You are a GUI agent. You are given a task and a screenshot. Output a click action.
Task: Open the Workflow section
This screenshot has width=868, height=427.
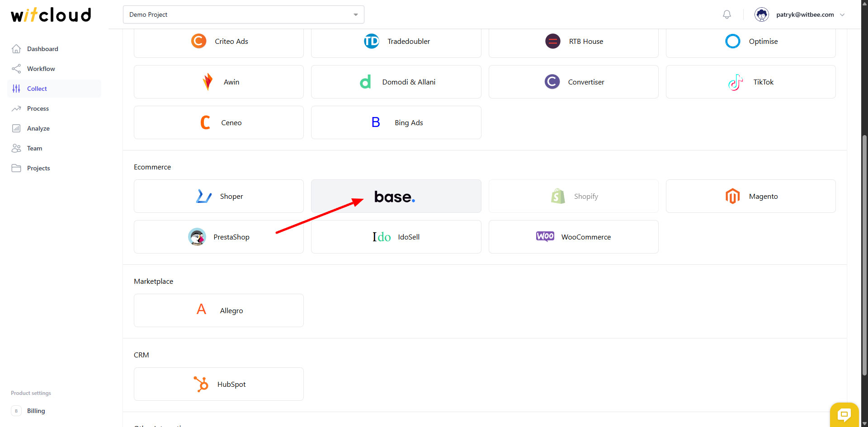pos(54,69)
